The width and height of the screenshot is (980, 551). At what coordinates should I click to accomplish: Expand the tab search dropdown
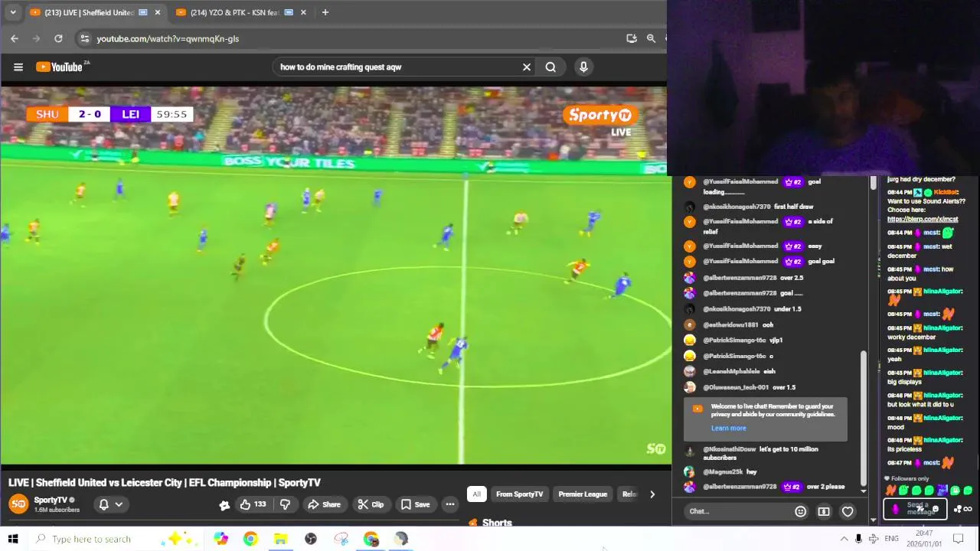point(12,12)
